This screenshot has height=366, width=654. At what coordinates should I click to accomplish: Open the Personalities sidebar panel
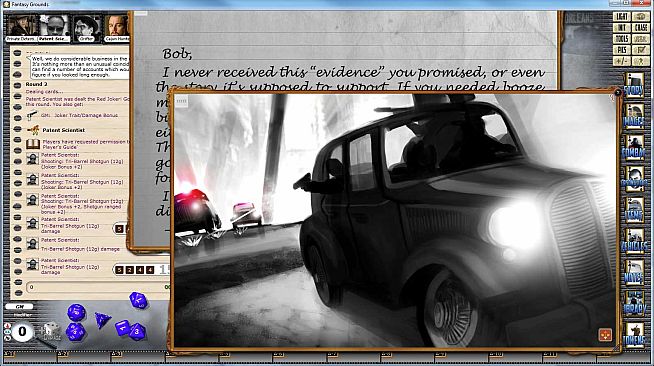[634, 179]
